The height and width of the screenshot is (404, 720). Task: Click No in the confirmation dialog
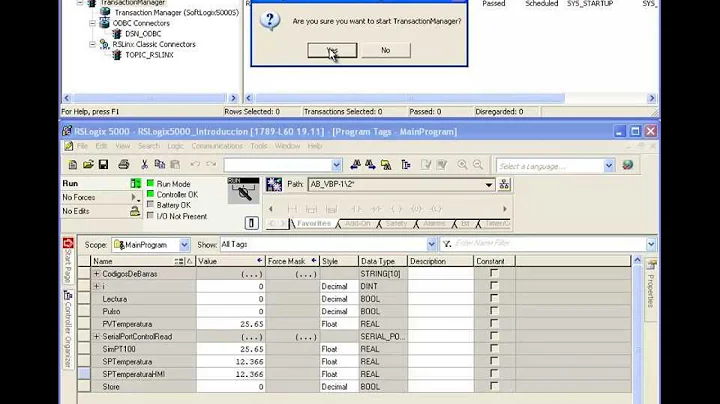(x=386, y=50)
